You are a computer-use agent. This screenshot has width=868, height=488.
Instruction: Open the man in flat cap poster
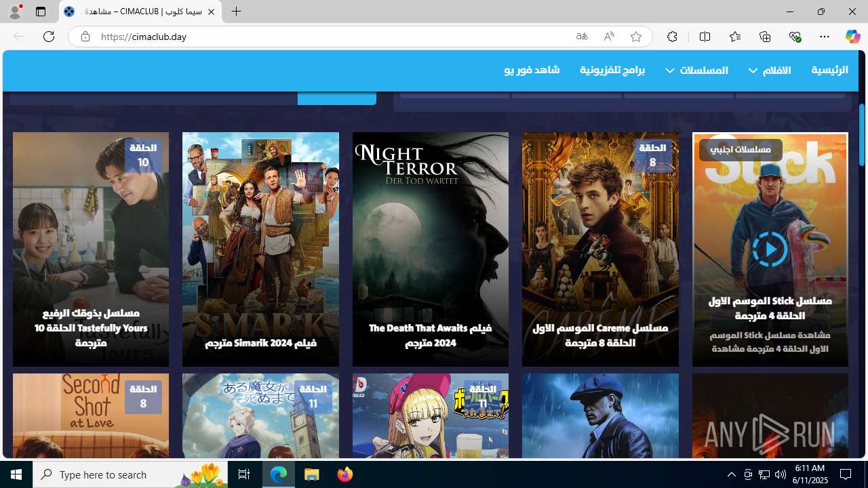[x=600, y=416]
